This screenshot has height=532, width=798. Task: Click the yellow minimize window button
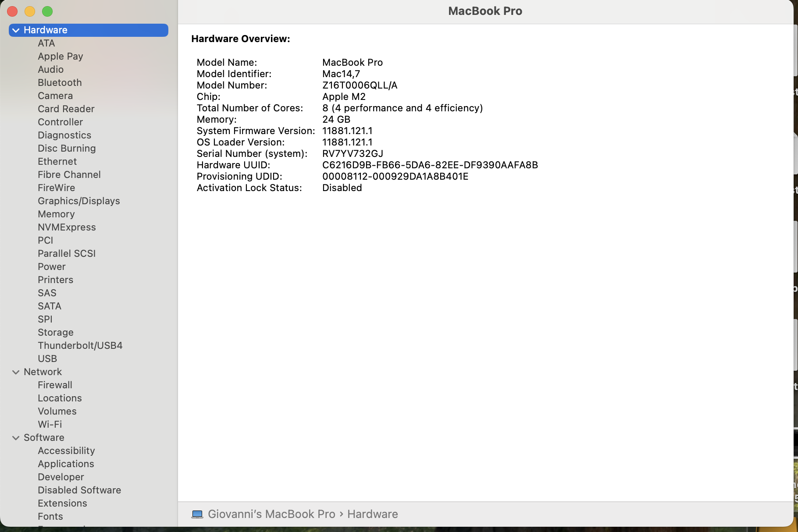[30, 11]
